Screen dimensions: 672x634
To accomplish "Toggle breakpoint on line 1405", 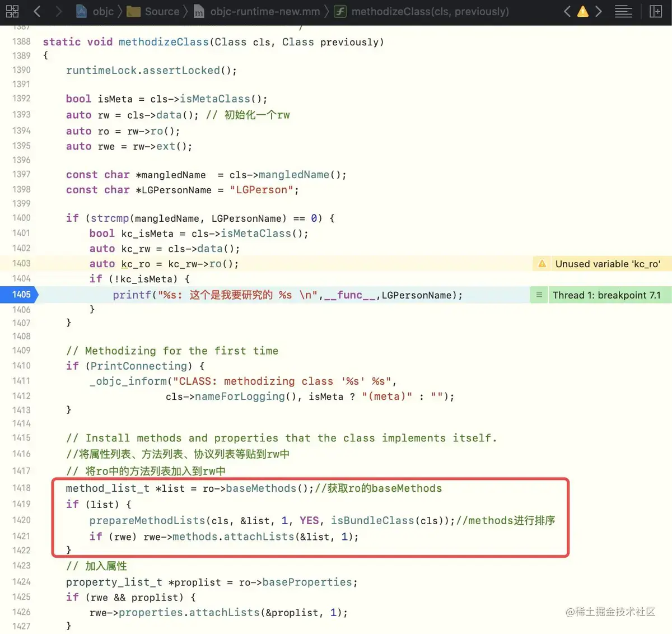I will (x=18, y=295).
